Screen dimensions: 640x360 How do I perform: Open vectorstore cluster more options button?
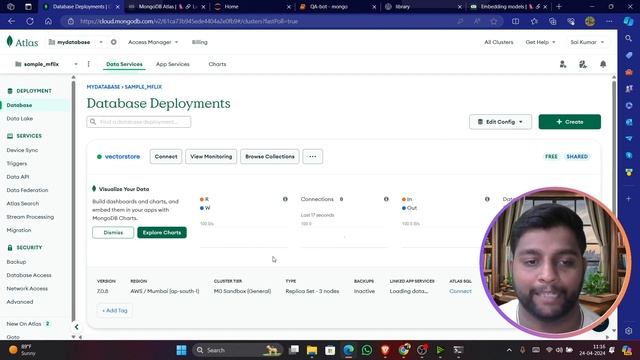[313, 156]
